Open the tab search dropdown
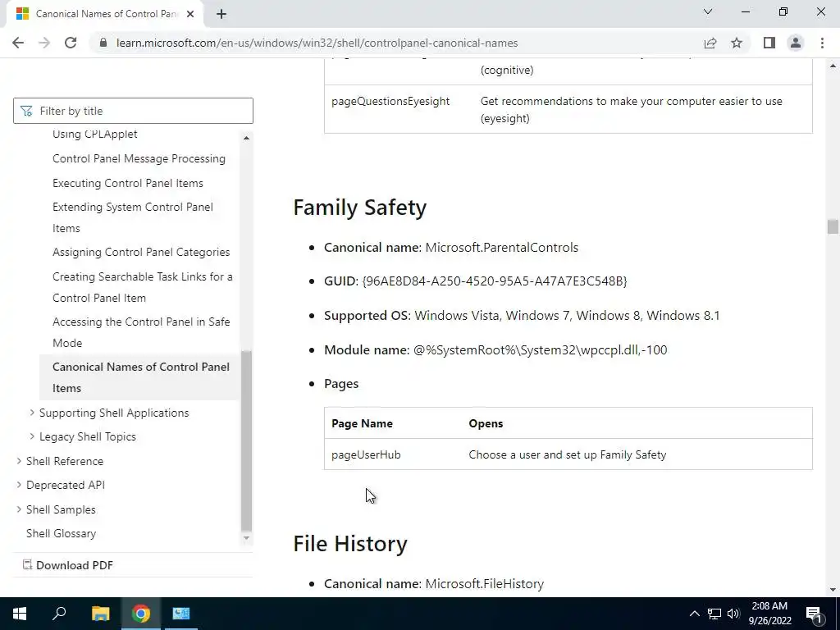 [708, 11]
